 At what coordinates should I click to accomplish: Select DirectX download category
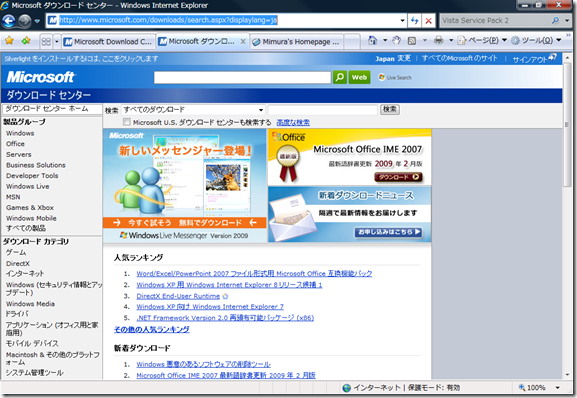pyautogui.click(x=18, y=263)
